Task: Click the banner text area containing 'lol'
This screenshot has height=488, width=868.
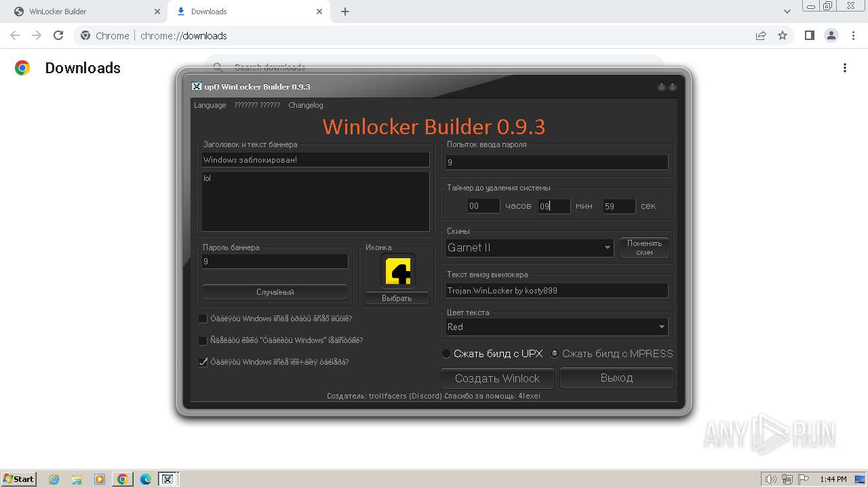Action: [315, 201]
